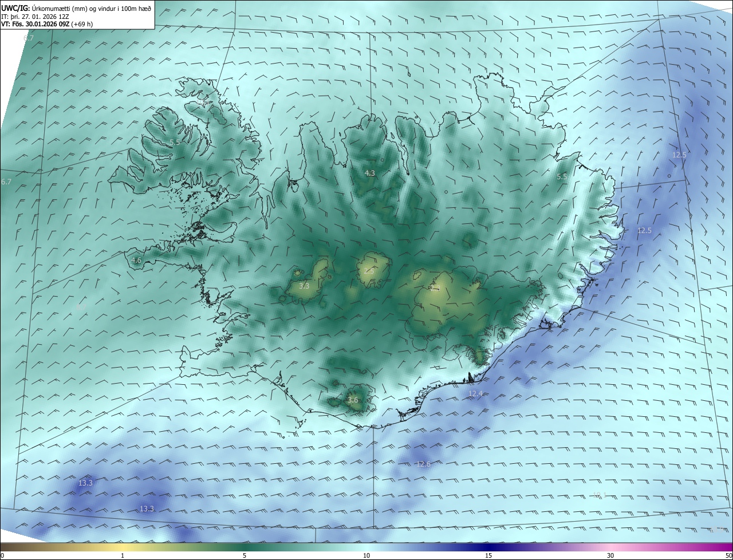Click the '15' tick on the color scale
The height and width of the screenshot is (560, 733).
pos(488,556)
